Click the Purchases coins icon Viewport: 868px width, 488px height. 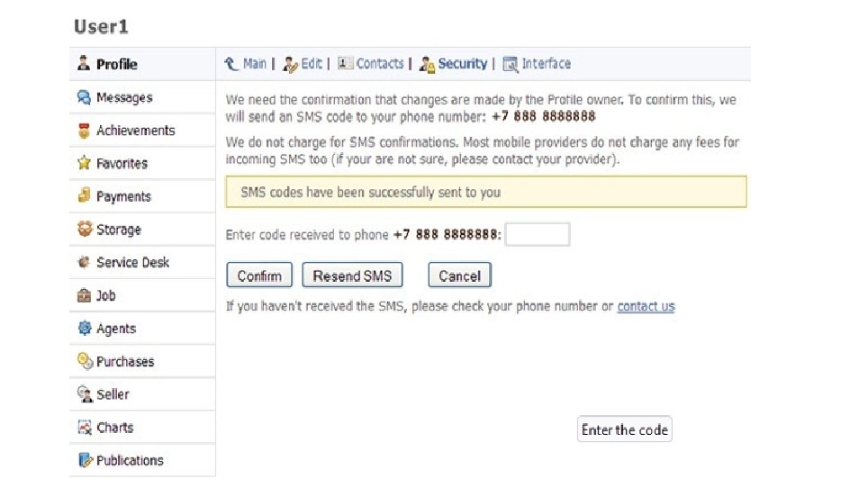coord(85,361)
